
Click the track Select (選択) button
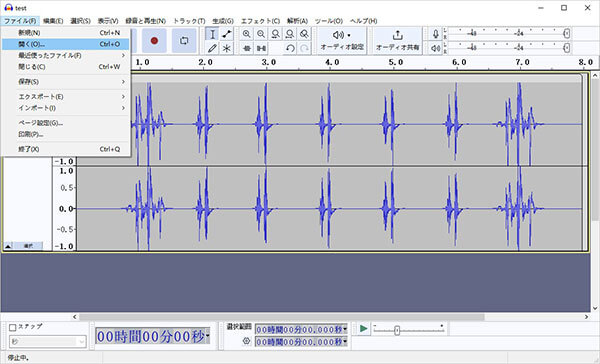(28, 246)
